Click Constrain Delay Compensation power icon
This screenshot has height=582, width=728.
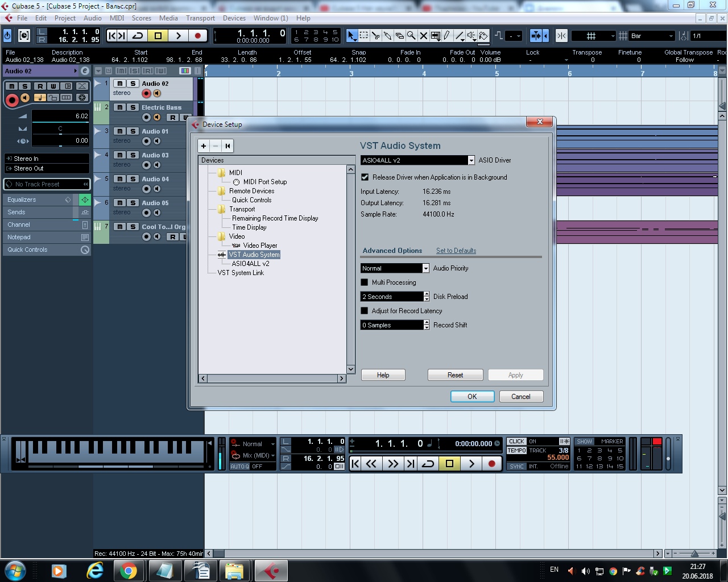(x=7, y=35)
